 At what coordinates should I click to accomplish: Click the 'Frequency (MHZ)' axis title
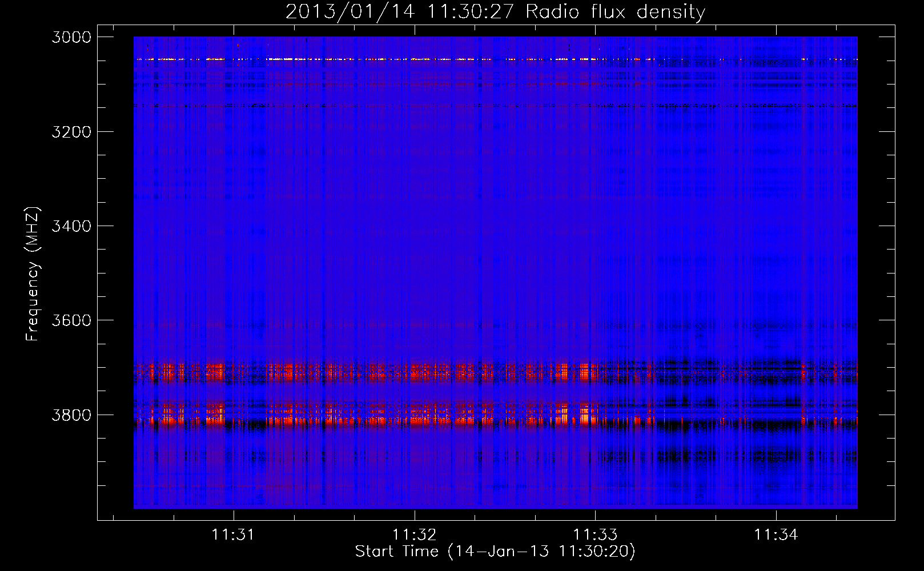33,274
